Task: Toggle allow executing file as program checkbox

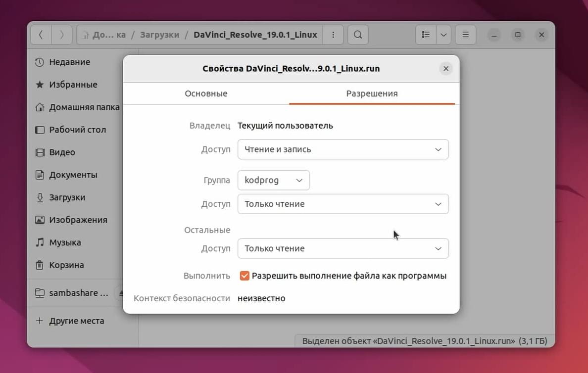Action: pyautogui.click(x=245, y=276)
